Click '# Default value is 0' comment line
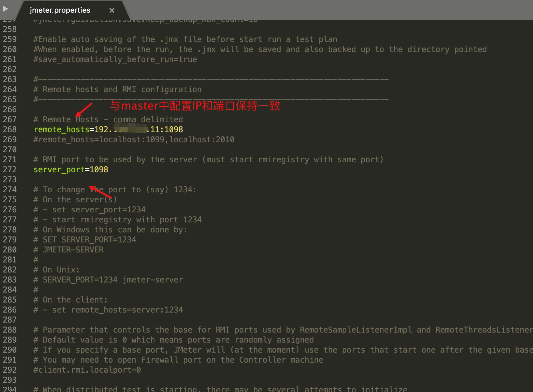The image size is (533, 392). [174, 340]
